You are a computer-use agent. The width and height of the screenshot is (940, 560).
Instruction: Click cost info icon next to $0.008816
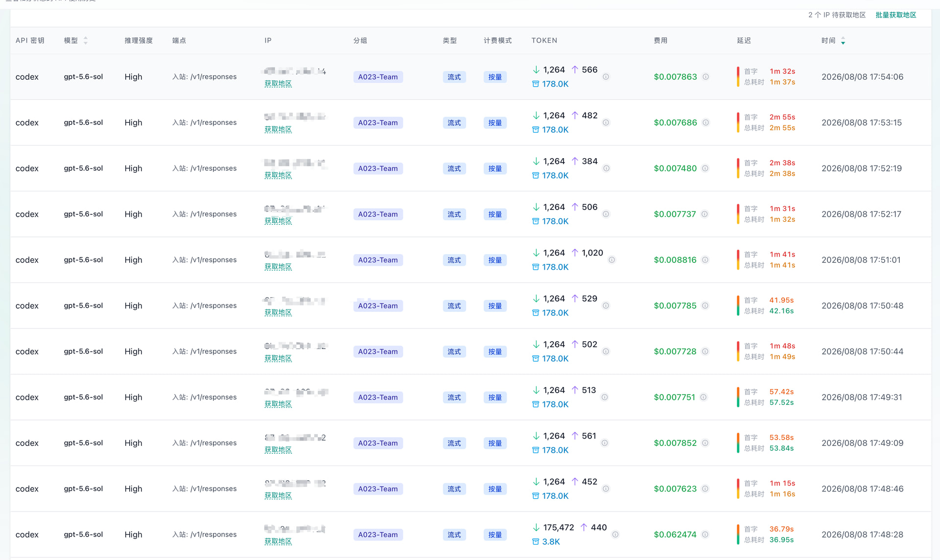point(705,260)
